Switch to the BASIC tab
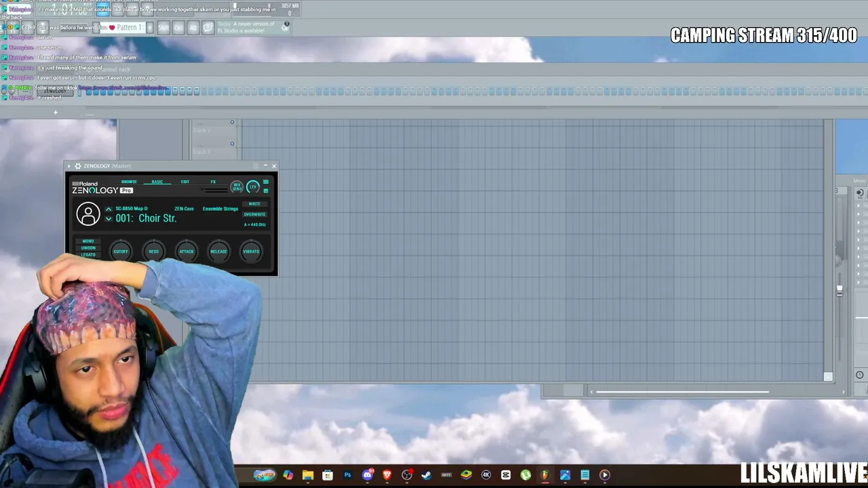This screenshot has width=868, height=488. pyautogui.click(x=157, y=182)
